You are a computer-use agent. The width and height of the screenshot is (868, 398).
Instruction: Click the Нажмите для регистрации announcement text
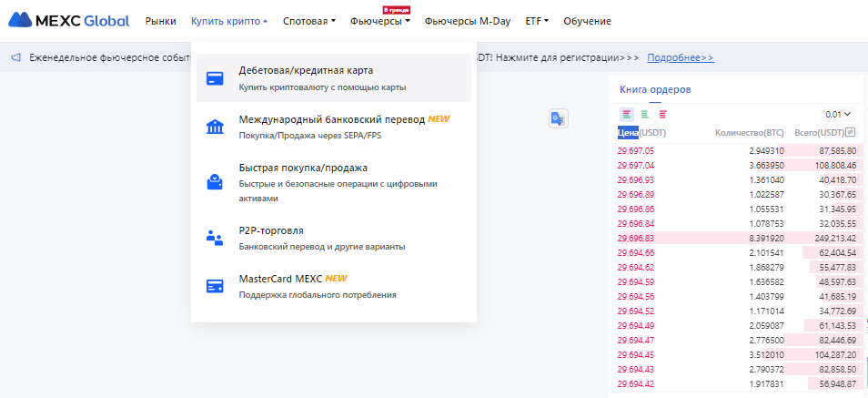[x=568, y=57]
